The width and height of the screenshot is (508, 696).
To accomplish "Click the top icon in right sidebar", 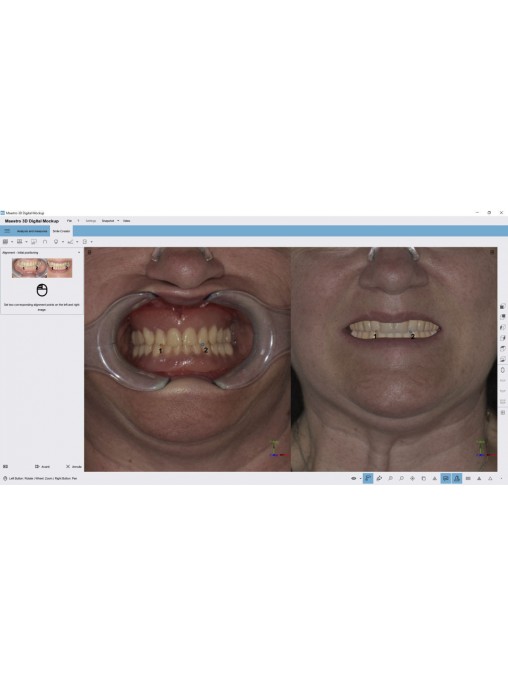I will point(503,306).
